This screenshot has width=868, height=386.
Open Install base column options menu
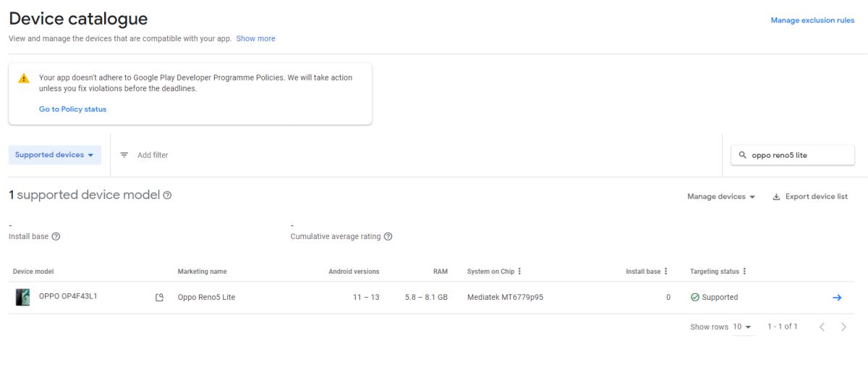[665, 272]
